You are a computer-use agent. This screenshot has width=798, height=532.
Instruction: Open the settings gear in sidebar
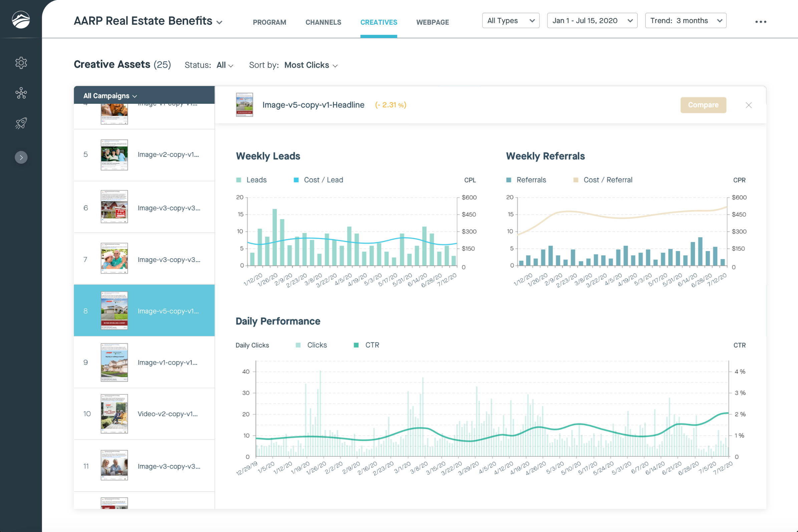click(21, 63)
